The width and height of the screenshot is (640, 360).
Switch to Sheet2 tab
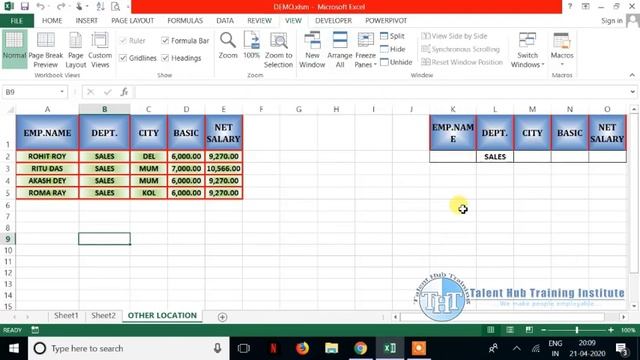coord(103,316)
